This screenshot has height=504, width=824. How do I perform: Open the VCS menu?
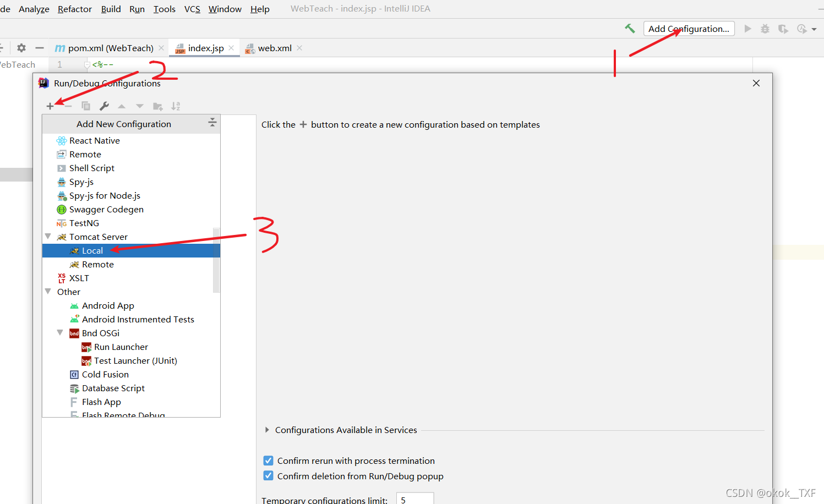coord(192,9)
